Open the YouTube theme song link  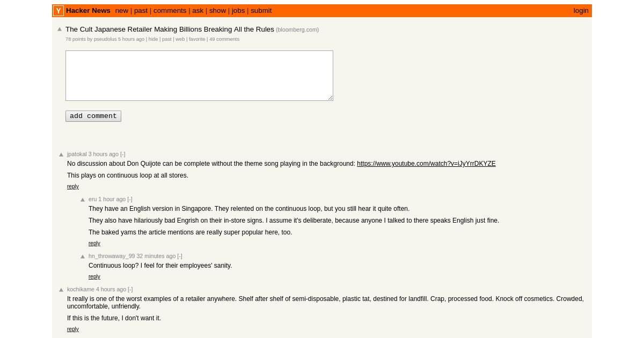(426, 164)
